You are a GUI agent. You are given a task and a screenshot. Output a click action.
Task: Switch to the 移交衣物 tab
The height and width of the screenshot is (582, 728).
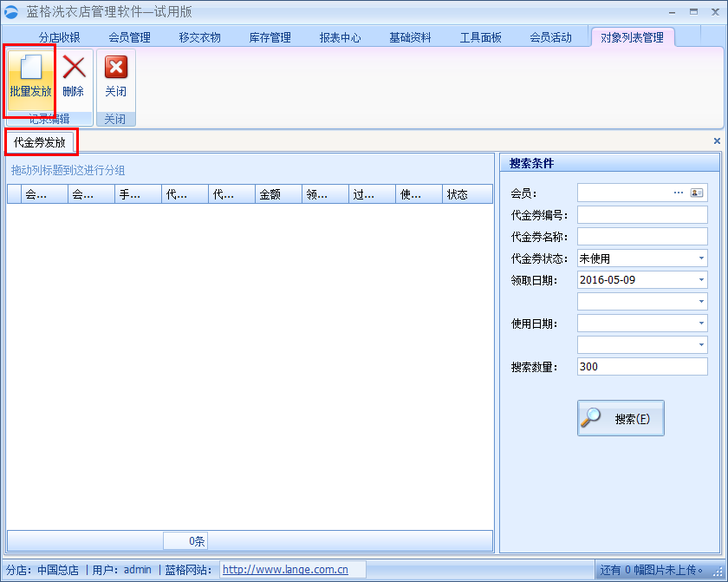[x=199, y=37]
